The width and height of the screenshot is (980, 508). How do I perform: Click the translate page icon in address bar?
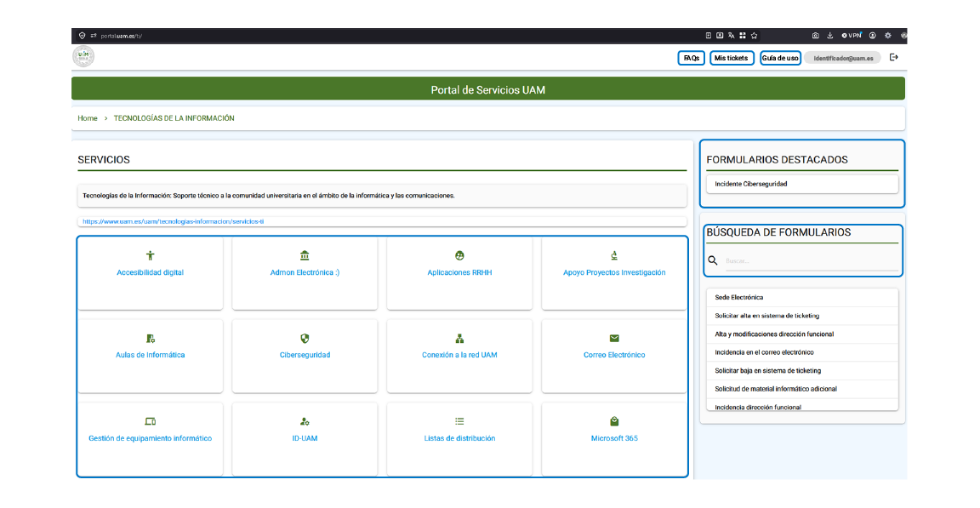[x=732, y=36]
